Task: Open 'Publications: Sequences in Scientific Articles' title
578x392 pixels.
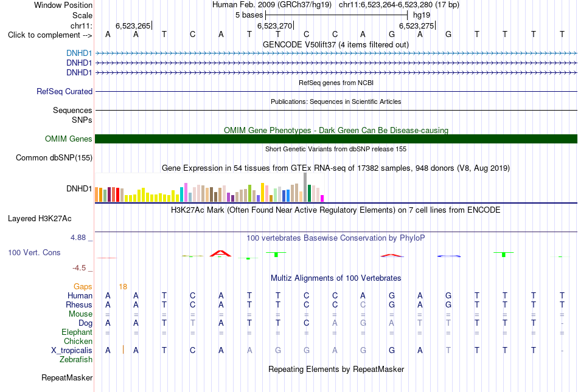Action: [336, 101]
